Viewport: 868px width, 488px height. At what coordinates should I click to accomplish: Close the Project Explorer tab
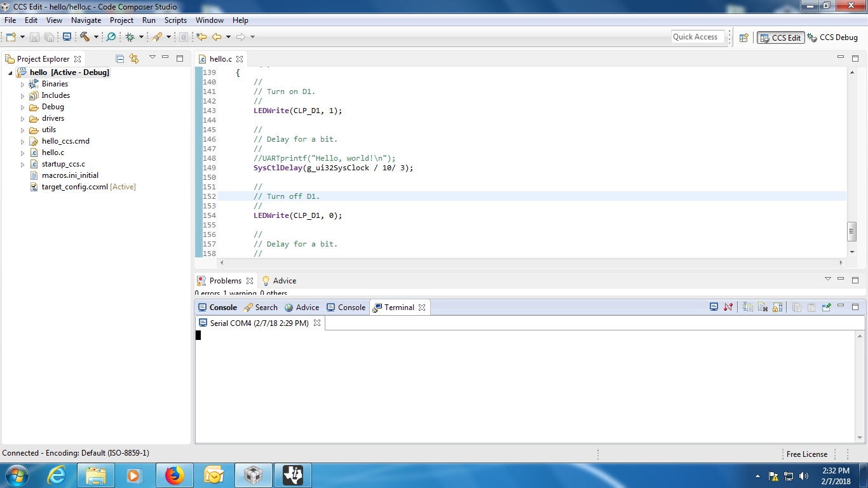[x=78, y=59]
